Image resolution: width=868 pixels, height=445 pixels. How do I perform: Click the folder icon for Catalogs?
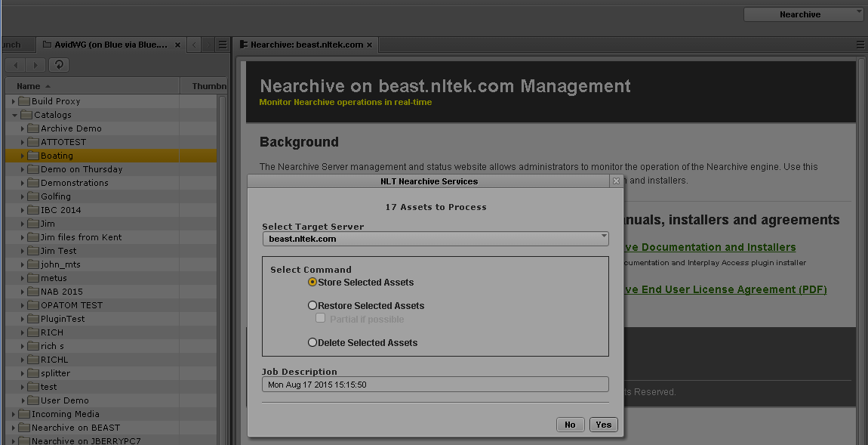26,115
